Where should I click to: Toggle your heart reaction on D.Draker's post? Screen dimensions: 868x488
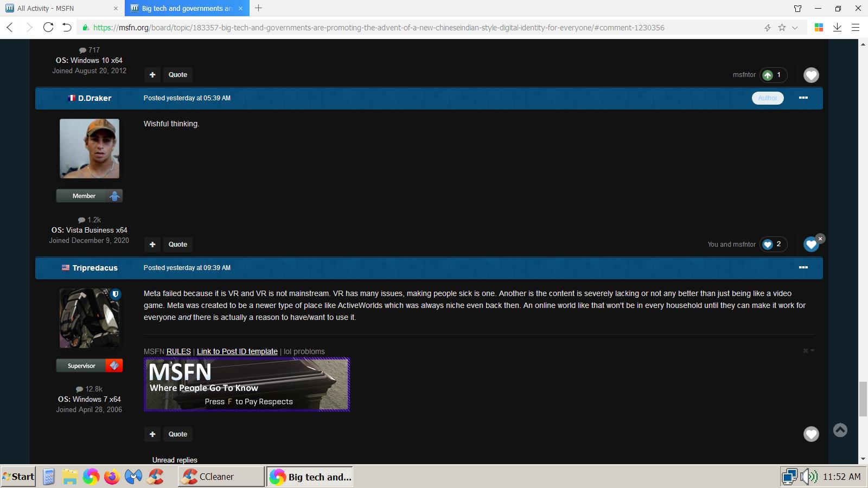(811, 245)
